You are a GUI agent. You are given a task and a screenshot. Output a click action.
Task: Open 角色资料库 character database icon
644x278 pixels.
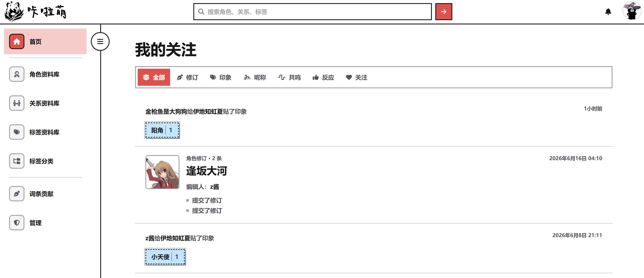click(x=17, y=74)
